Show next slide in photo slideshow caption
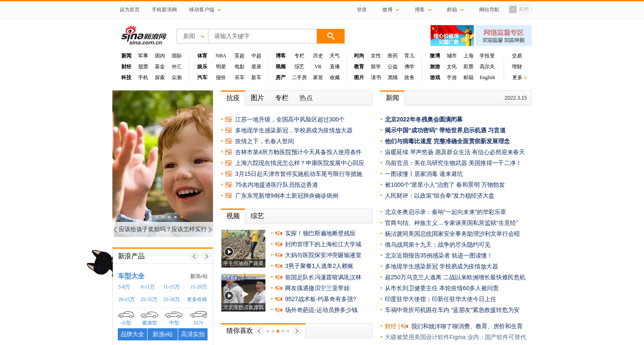Screen dimensions: 644x345 [210, 229]
